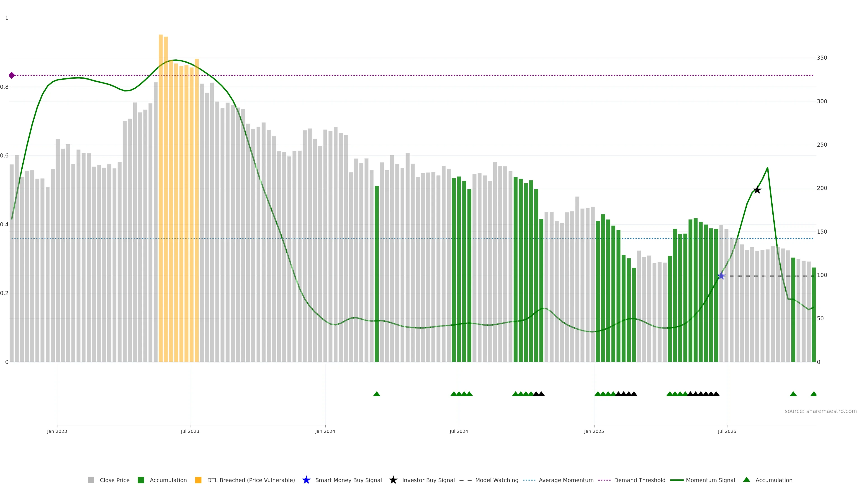
Task: Click the orange DTL Breached legend swatch
Action: point(198,480)
